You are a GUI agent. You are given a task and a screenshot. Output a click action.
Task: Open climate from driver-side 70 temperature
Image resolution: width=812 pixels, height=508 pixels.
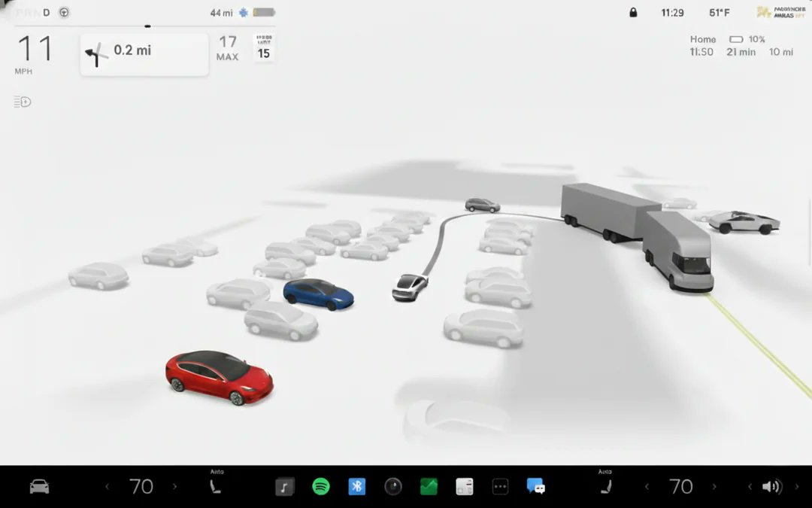(141, 487)
